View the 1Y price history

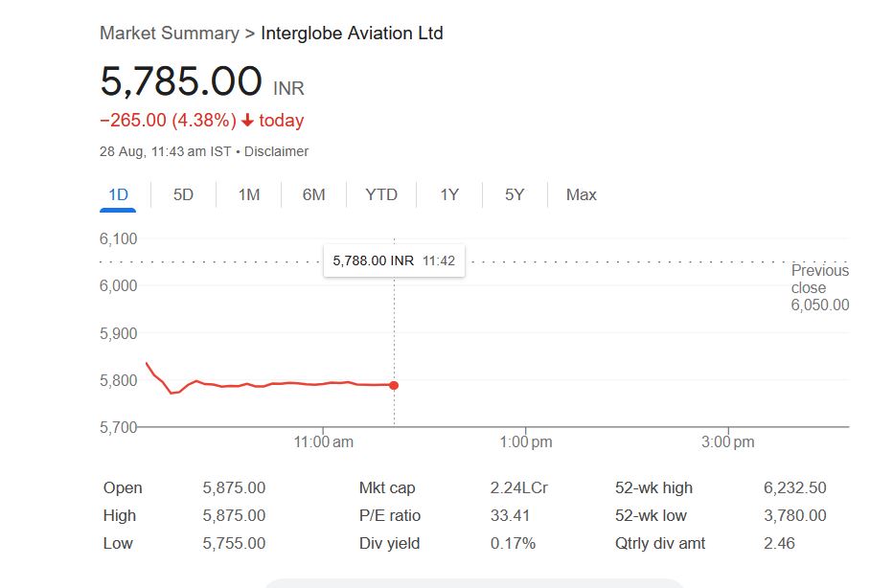click(x=449, y=194)
